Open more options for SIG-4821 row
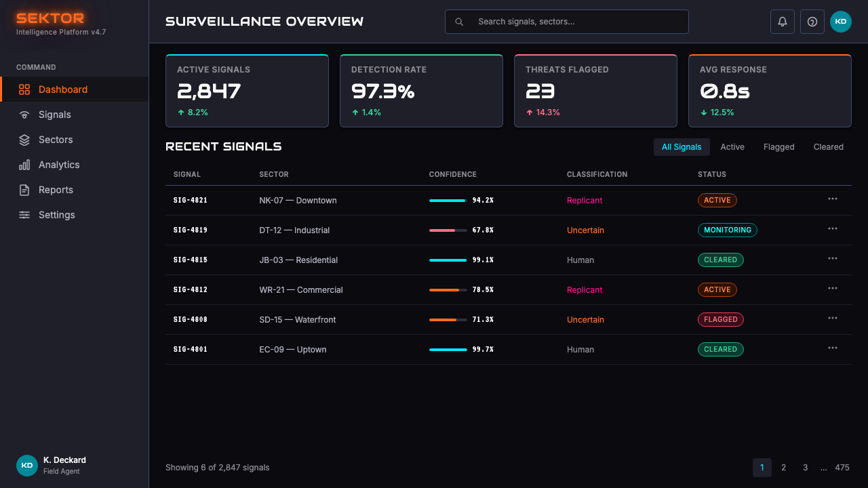The height and width of the screenshot is (488, 868). [833, 199]
